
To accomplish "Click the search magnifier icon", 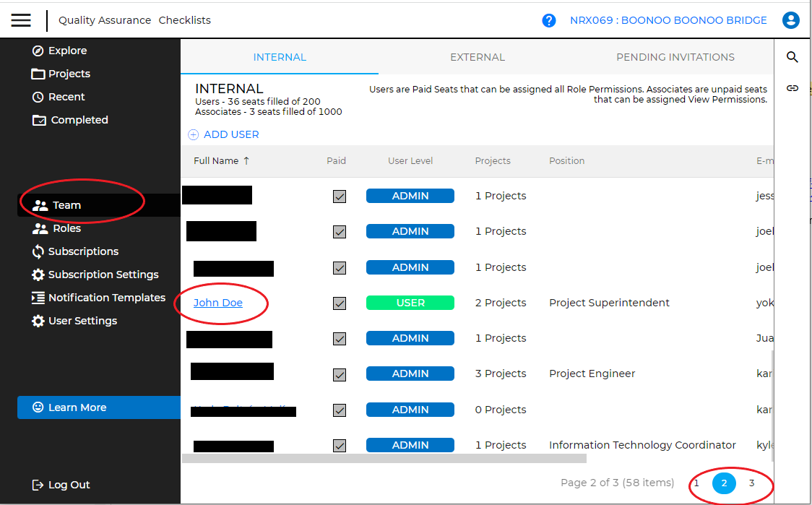I will (792, 57).
